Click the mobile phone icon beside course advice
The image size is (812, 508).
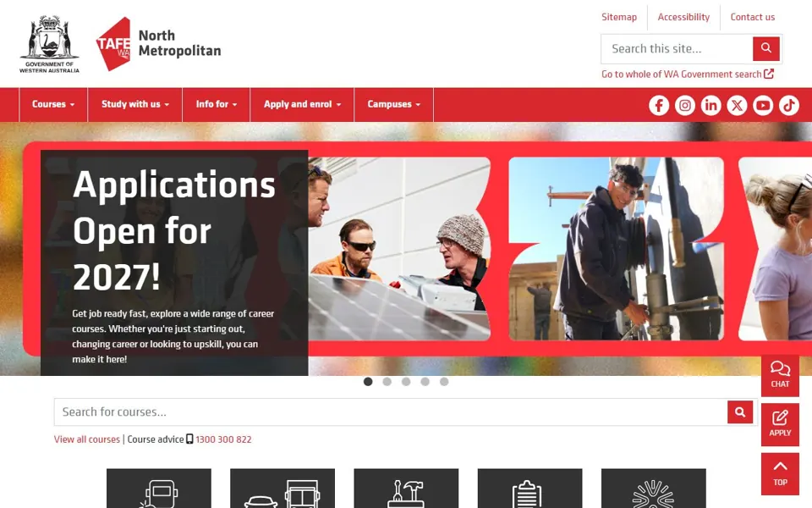[189, 439]
